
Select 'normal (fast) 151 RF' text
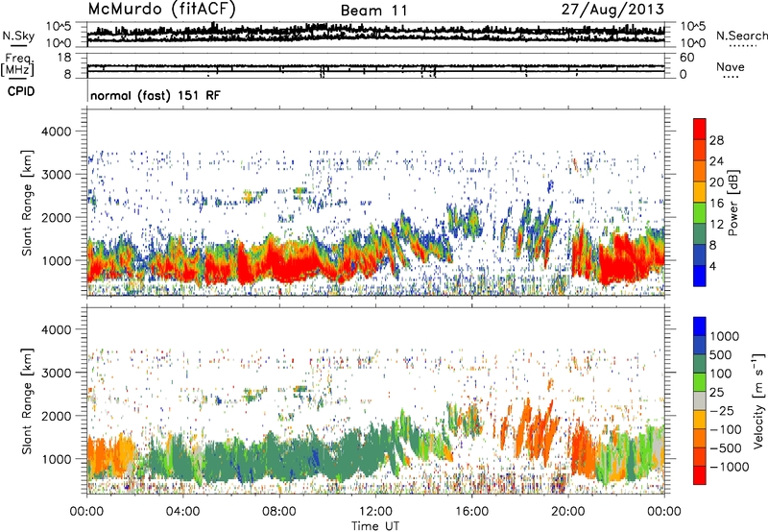coord(156,95)
